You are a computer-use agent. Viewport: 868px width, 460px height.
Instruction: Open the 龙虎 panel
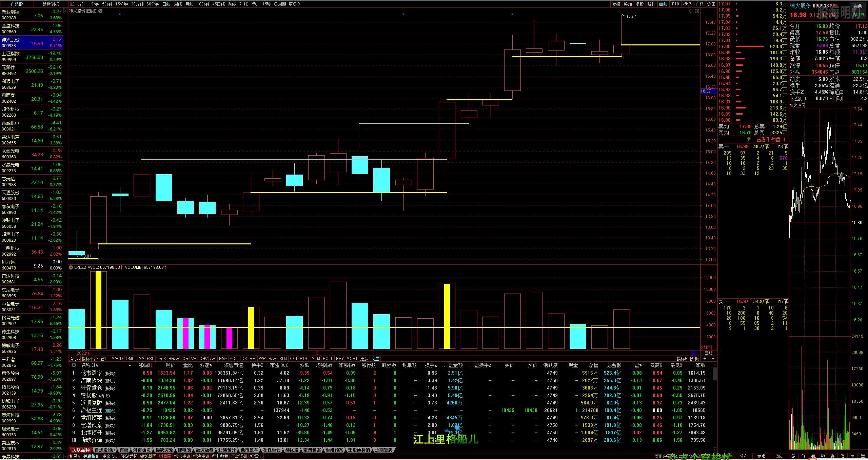tap(762, 457)
